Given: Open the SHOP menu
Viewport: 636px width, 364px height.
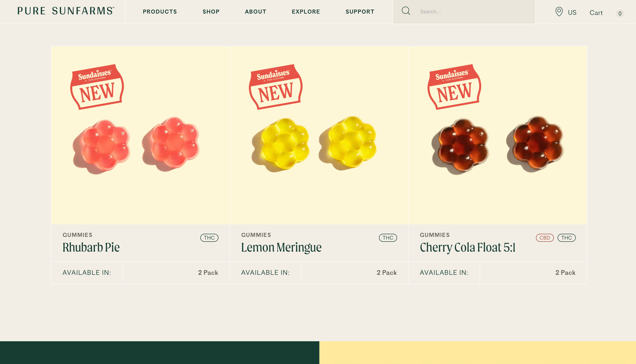Looking at the screenshot, I should [211, 12].
